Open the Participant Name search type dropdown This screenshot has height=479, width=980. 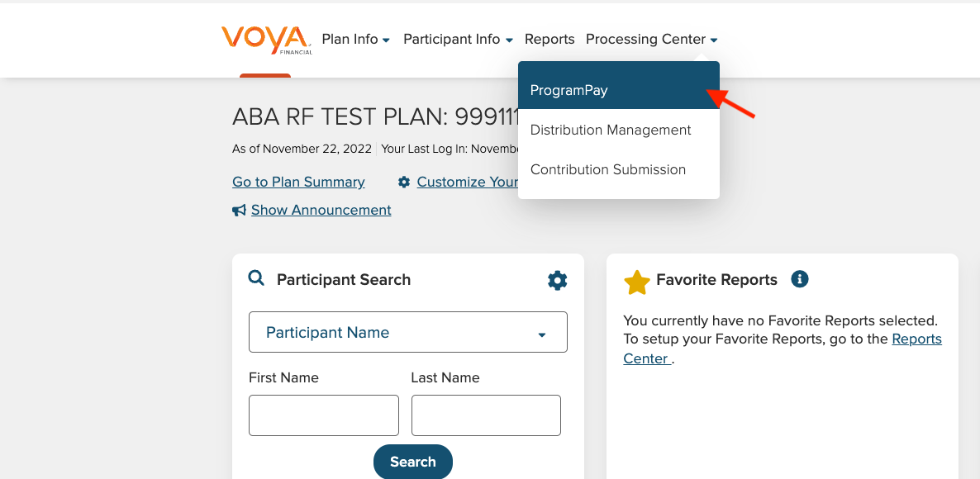[x=407, y=332]
